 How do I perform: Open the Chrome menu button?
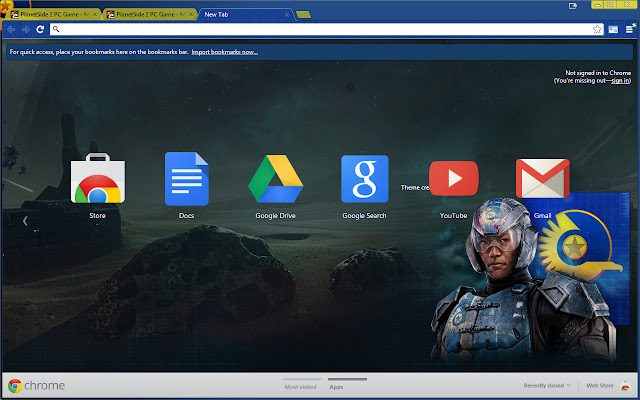pos(629,29)
